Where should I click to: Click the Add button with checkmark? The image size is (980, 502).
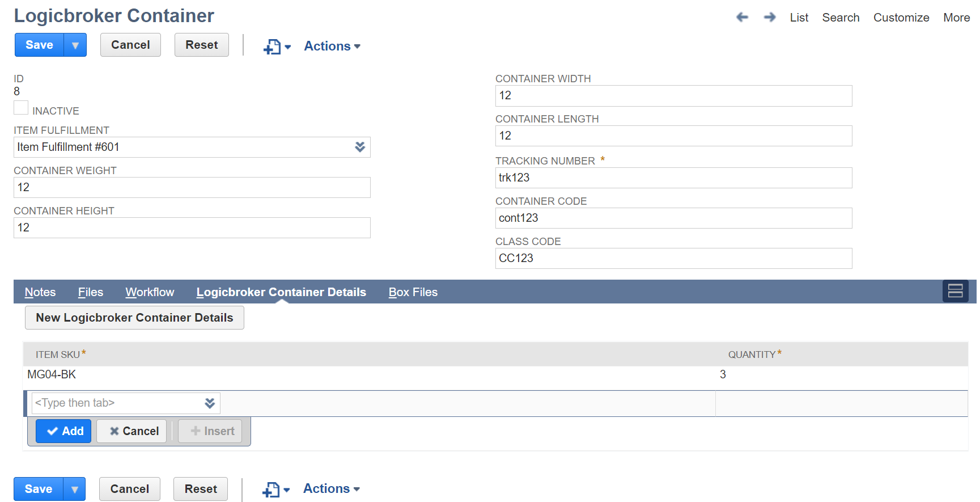tap(64, 431)
